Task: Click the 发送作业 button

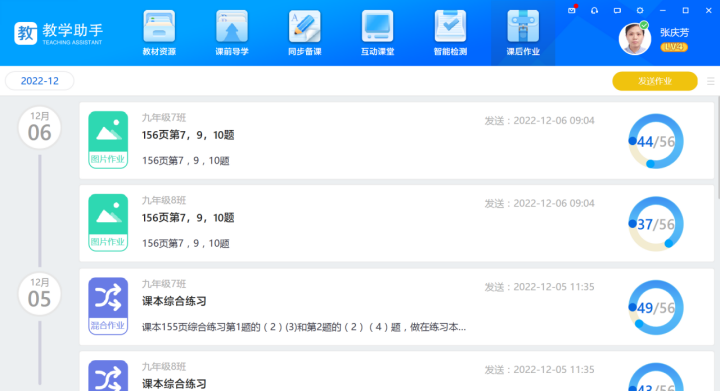Action: [655, 81]
